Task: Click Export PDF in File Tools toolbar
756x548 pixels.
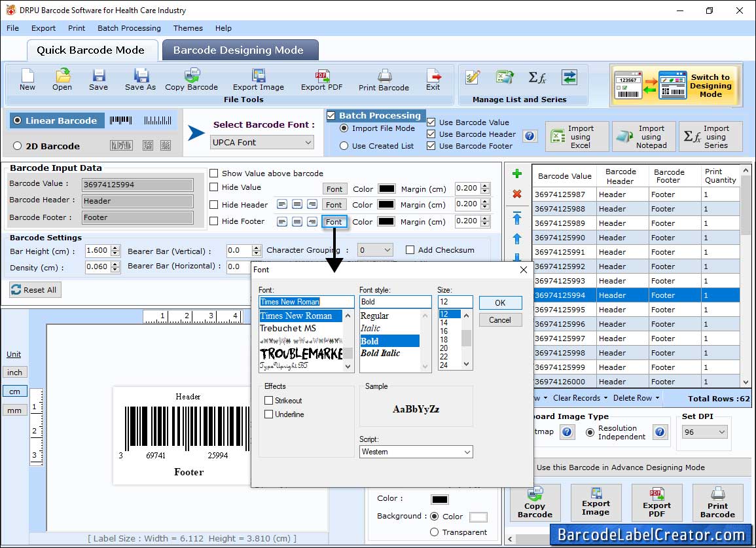Action: click(321, 80)
